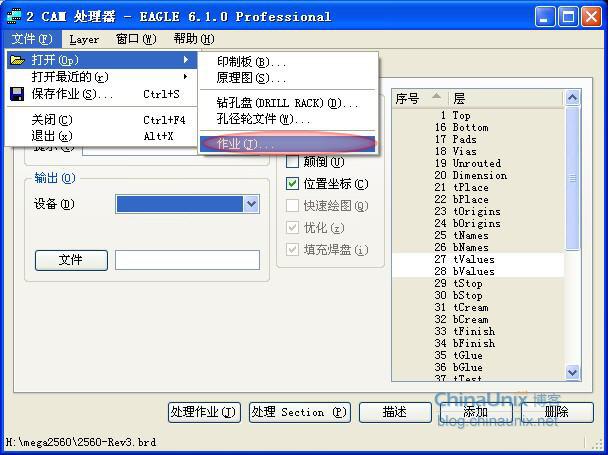This screenshot has width=608, height=455.
Task: Select layer 22 bPlace
Action: coord(478,199)
